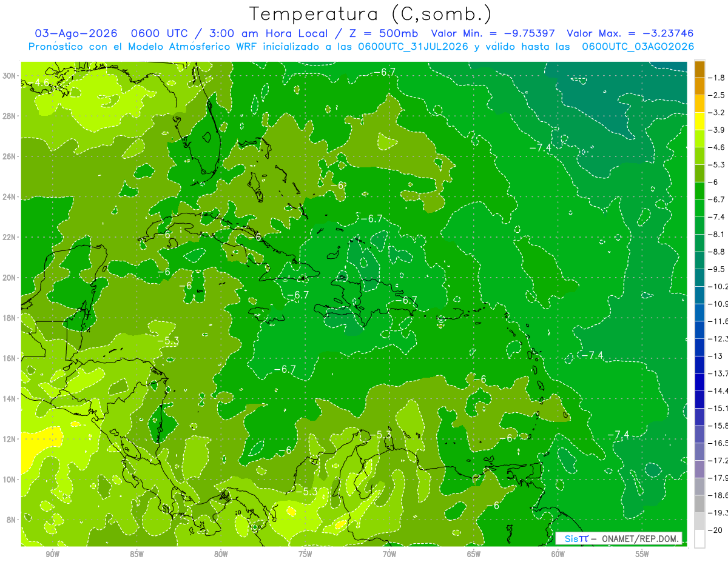Click the green swatch between -6.7 and -7.4
Viewport: 728px width, 562px height.
point(699,208)
